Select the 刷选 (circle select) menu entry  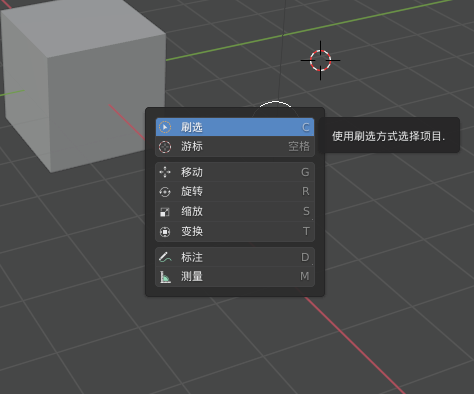(235, 127)
